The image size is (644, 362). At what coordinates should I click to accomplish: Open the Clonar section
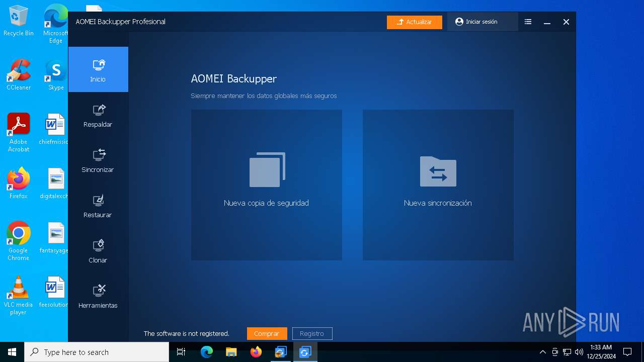point(98,251)
